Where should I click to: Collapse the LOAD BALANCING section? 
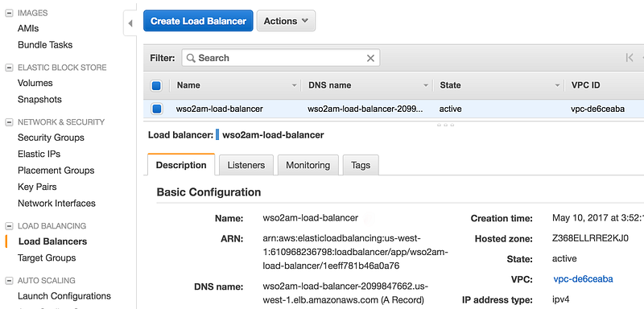9,226
